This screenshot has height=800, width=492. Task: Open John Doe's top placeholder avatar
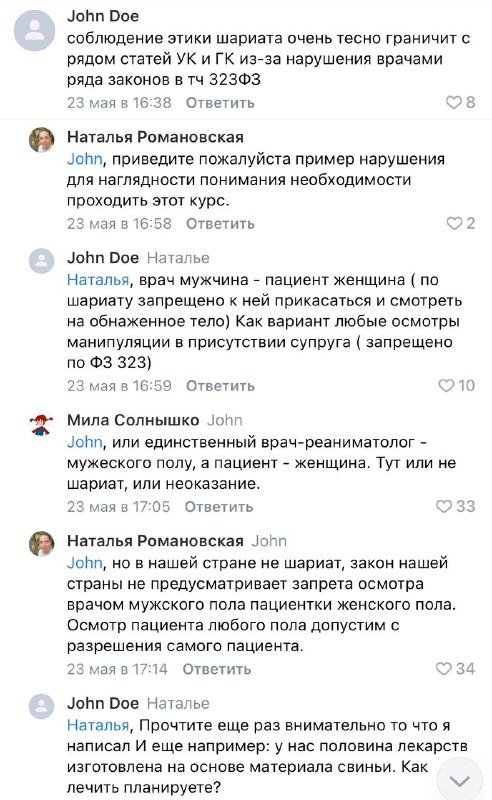pos(35,30)
